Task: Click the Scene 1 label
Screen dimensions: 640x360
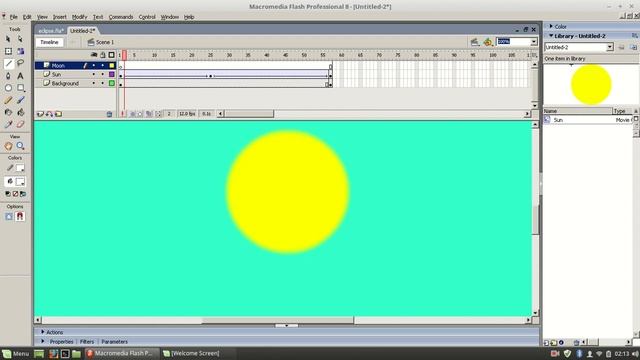Action: point(105,42)
